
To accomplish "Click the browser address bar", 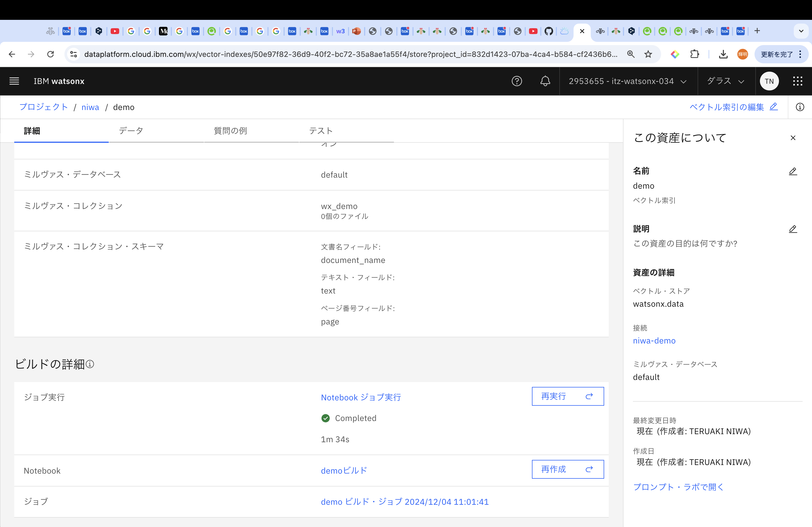I will [350, 54].
